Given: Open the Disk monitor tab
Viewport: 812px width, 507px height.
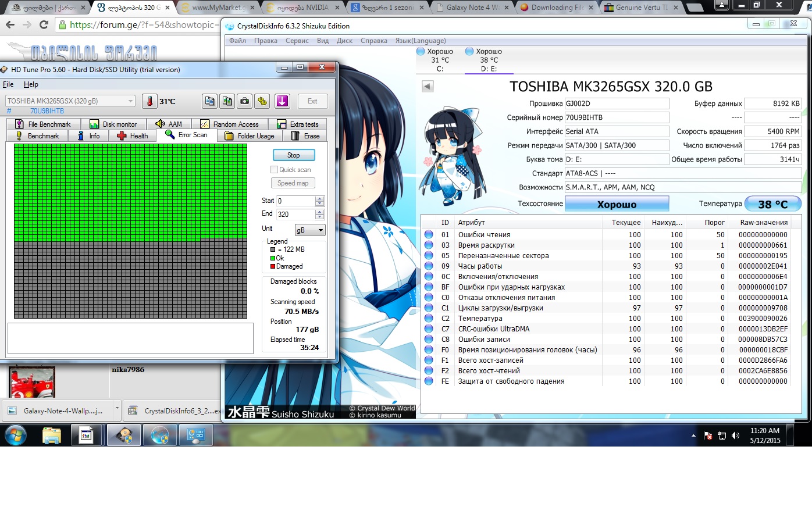Looking at the screenshot, I should point(113,124).
